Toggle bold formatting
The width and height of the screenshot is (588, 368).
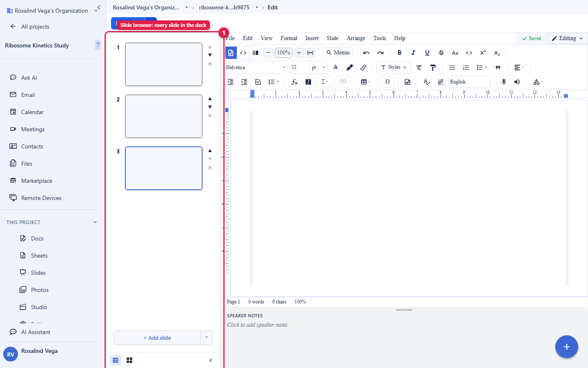pos(399,53)
